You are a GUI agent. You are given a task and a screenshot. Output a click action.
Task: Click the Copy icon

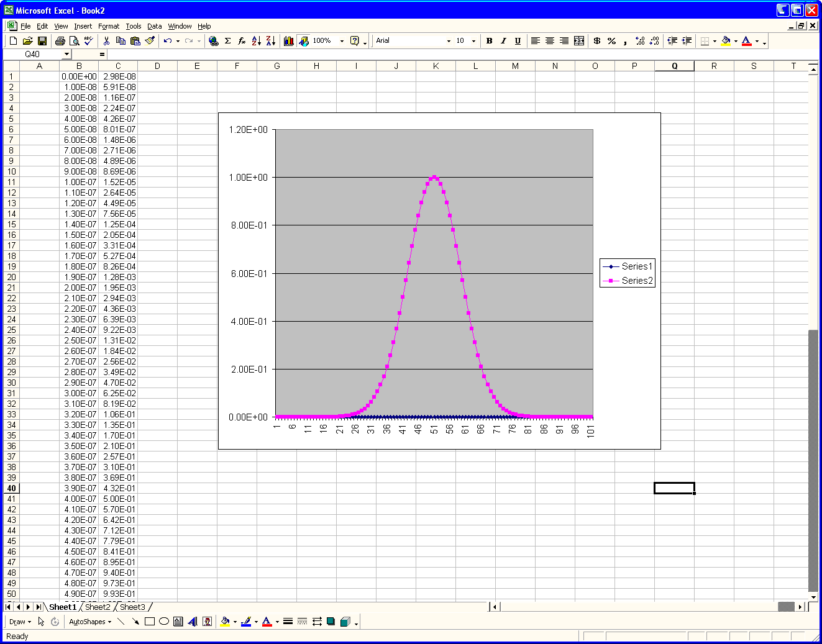[x=121, y=41]
